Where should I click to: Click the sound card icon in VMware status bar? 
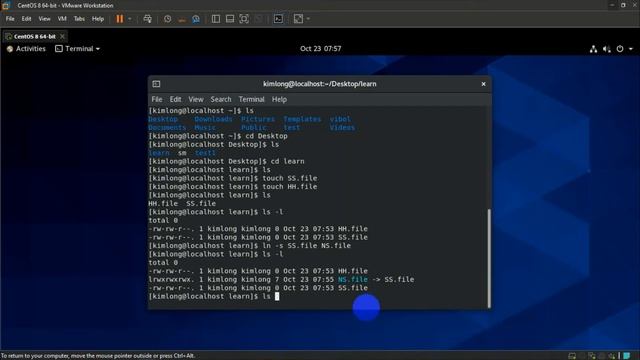click(611, 356)
